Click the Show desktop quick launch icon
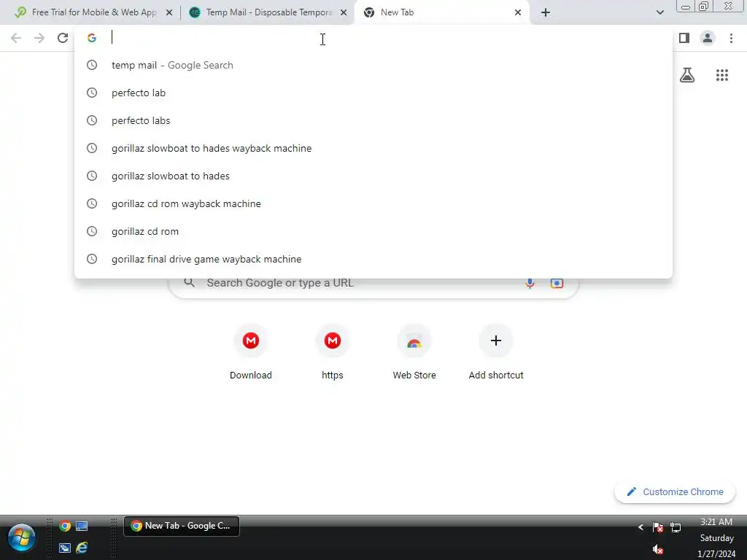The width and height of the screenshot is (747, 560). pos(82,526)
